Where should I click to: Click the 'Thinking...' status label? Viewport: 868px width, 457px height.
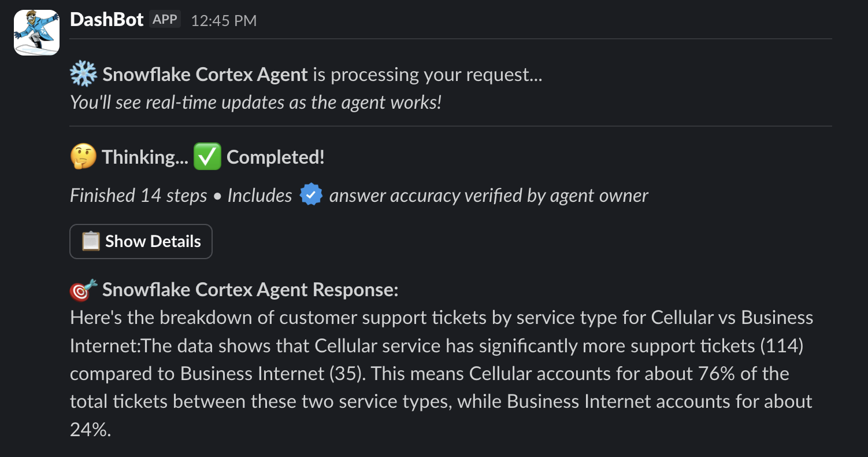tap(145, 157)
